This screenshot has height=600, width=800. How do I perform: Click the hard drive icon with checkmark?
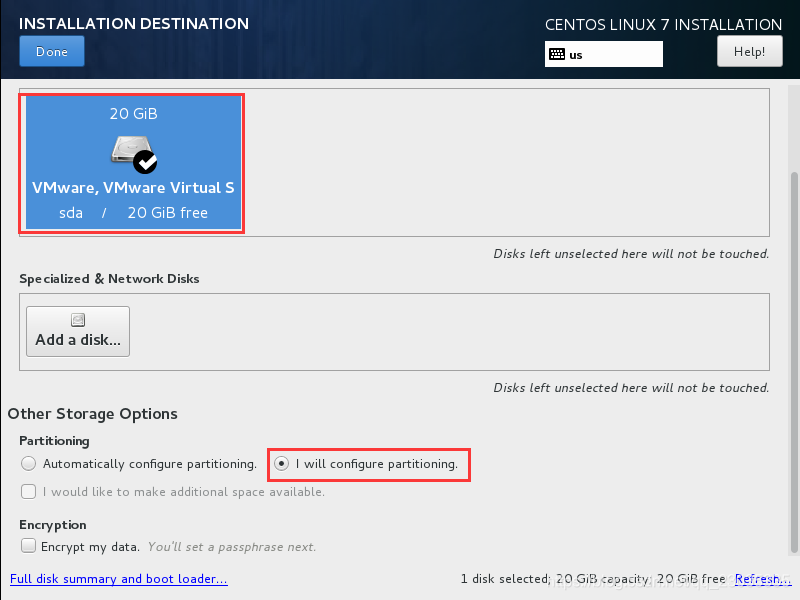click(x=134, y=154)
